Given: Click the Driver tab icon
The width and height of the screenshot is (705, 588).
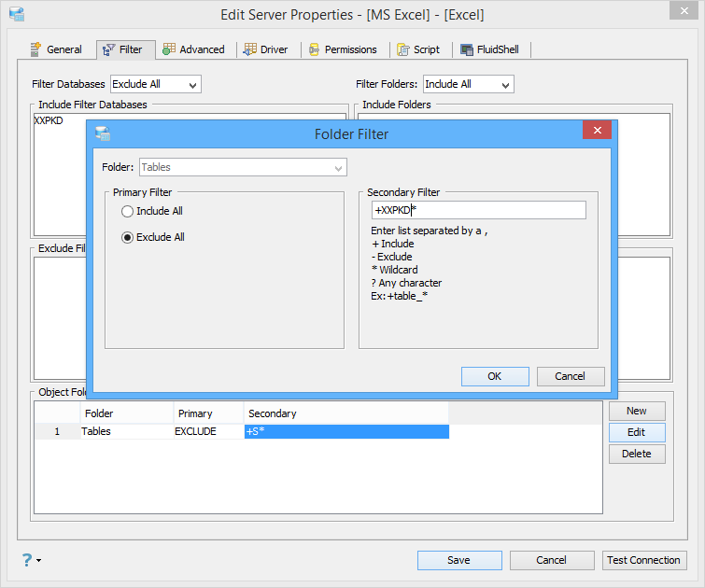Looking at the screenshot, I should tap(249, 49).
